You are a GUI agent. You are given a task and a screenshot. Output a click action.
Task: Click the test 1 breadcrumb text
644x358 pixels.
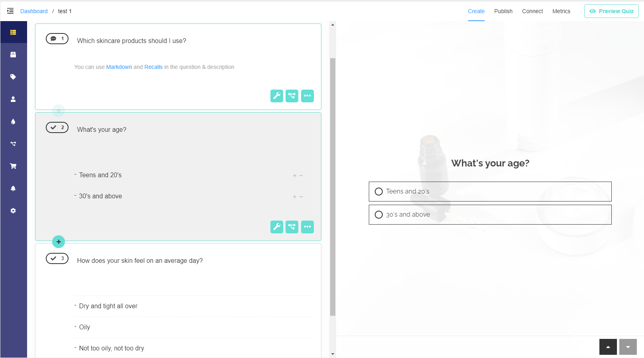65,11
